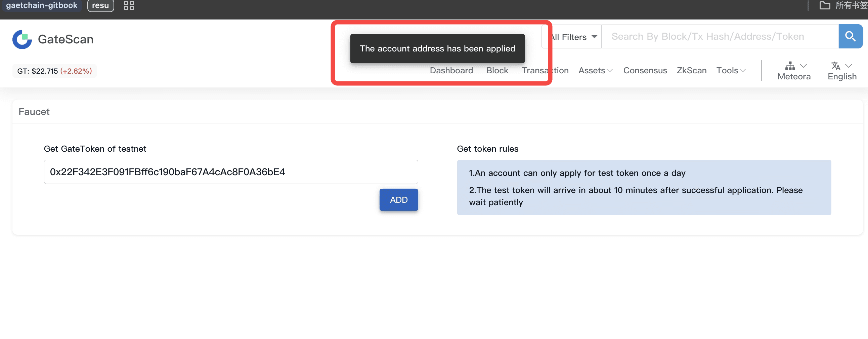868x339 pixels.
Task: Open the Block menu item
Action: point(497,71)
